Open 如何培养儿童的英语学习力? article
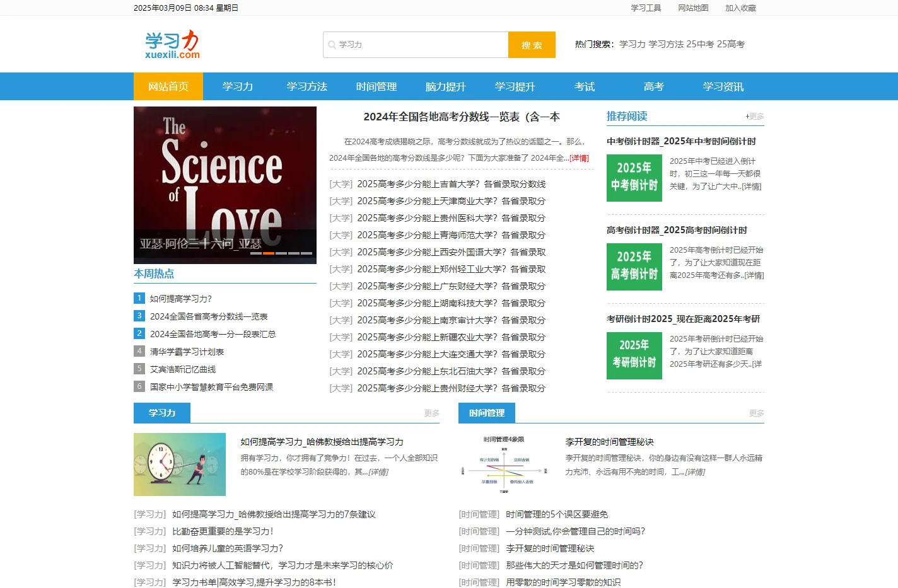Screen dimensions: 898x588 (228, 548)
